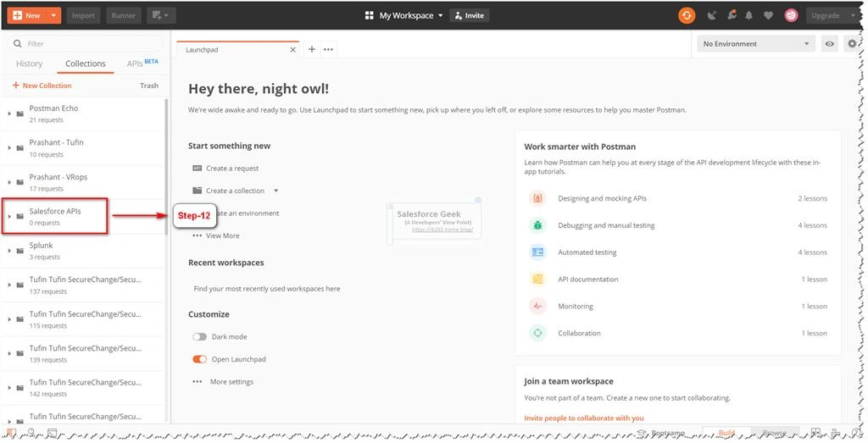Switch to the APIs beta tab
The height and width of the screenshot is (443, 868).
point(142,63)
